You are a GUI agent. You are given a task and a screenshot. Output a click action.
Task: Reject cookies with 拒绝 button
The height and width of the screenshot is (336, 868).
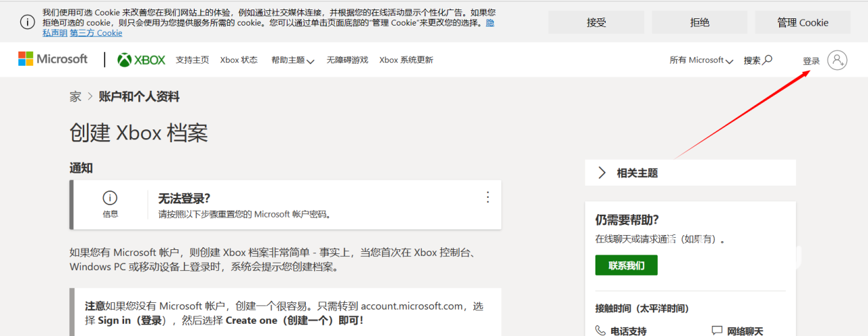click(x=699, y=22)
